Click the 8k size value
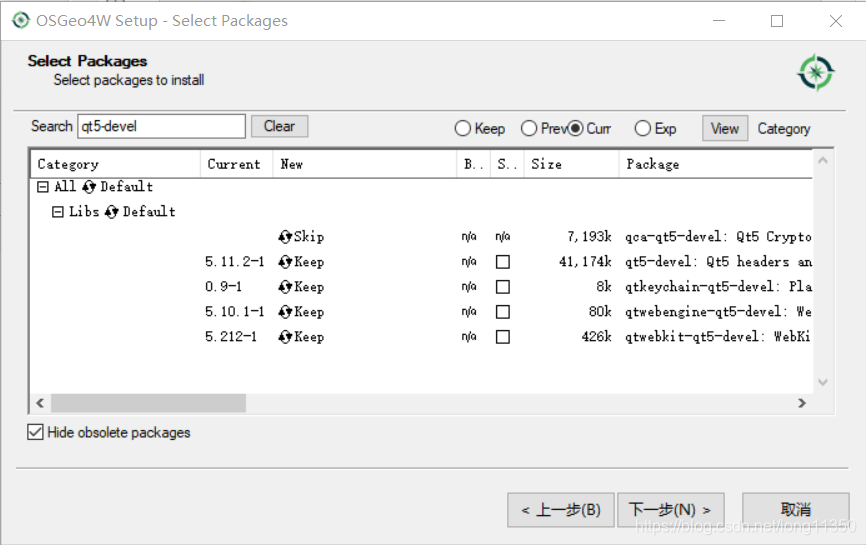Image resolution: width=866 pixels, height=545 pixels. tap(604, 287)
